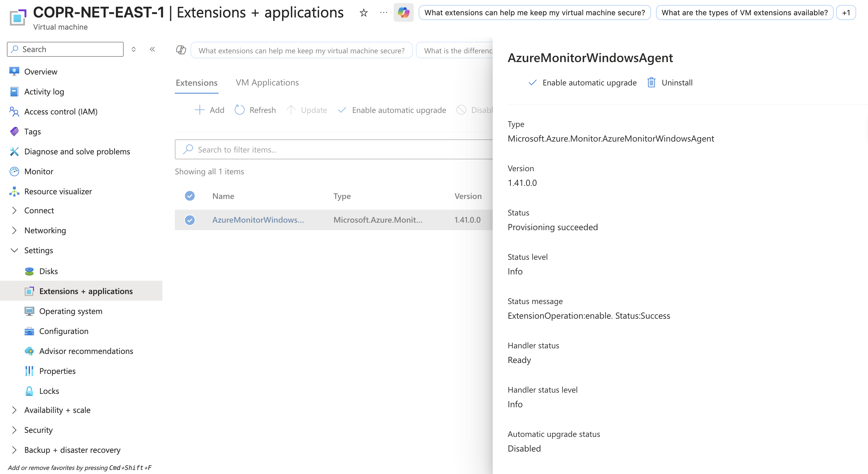Open Resource visualizer from sidebar
The image size is (868, 474).
click(58, 191)
